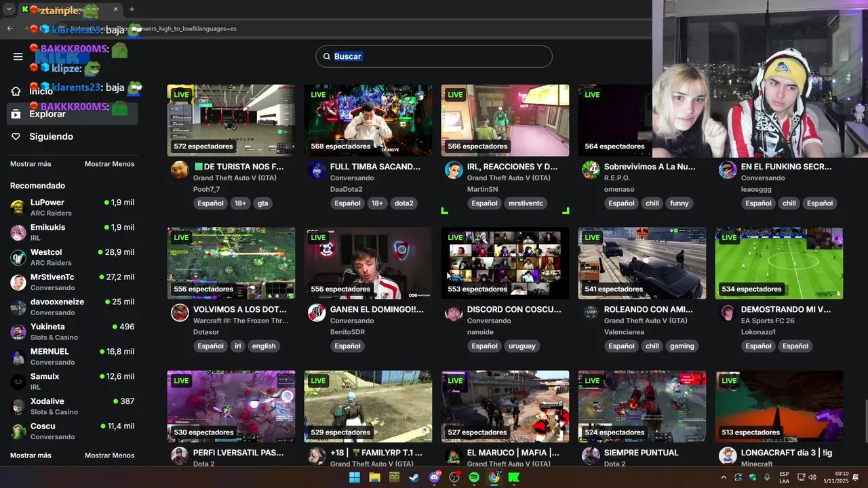
Task: Open Discord from taskbar
Action: pyautogui.click(x=435, y=477)
